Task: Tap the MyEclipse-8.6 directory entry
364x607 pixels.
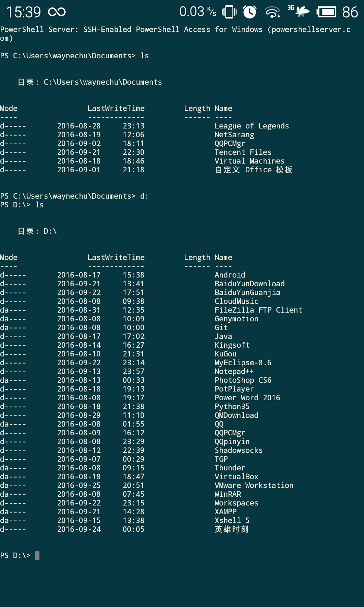Action: [x=243, y=363]
